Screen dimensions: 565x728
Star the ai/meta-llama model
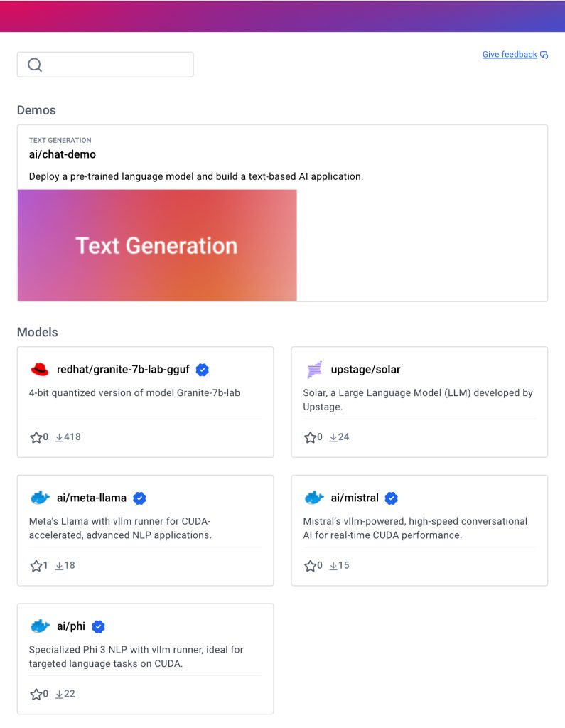pyautogui.click(x=36, y=565)
